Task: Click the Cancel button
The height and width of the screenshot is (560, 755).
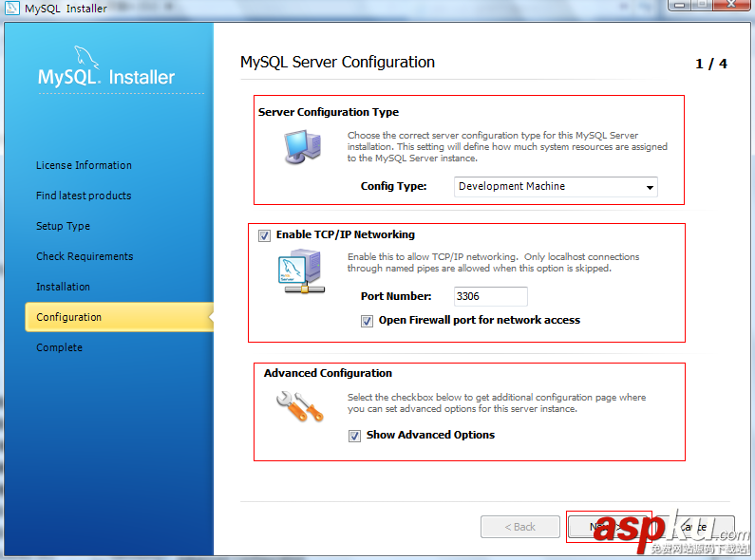Action: [696, 527]
